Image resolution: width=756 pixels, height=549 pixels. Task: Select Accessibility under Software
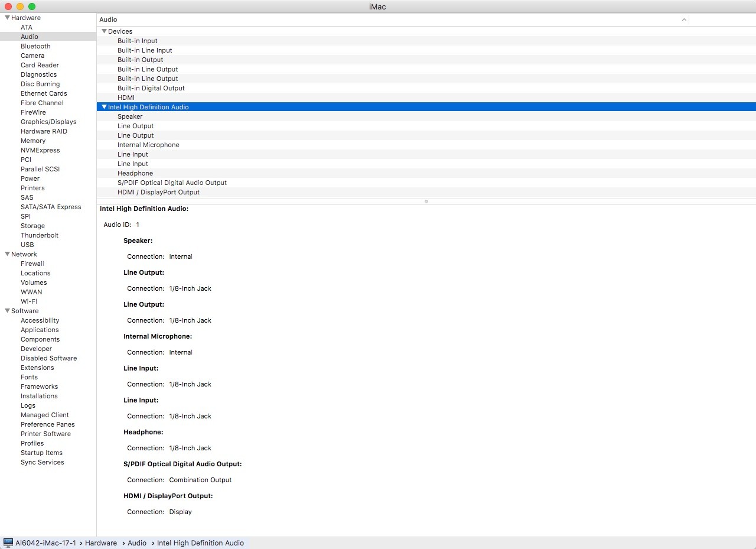pyautogui.click(x=40, y=320)
